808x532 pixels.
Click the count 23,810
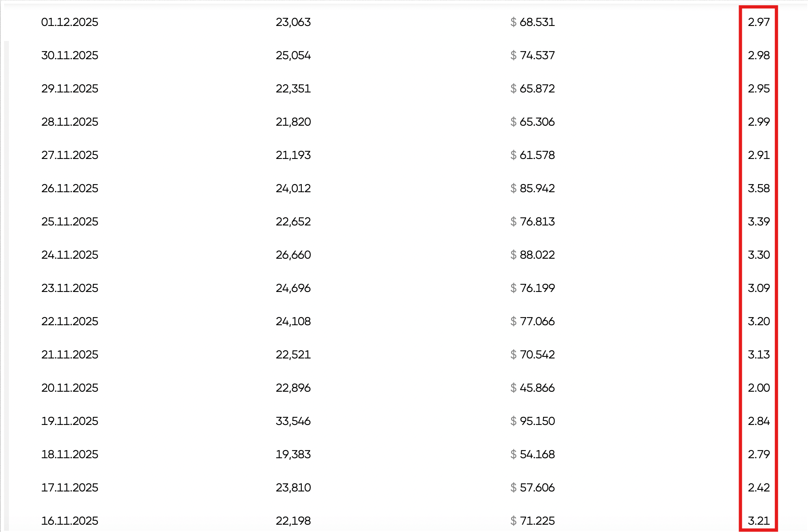[293, 487]
